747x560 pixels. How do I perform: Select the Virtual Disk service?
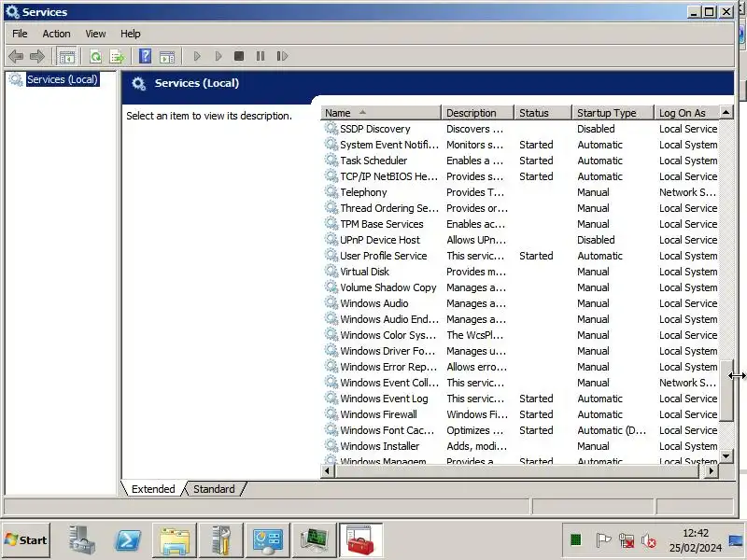pyautogui.click(x=521, y=272)
